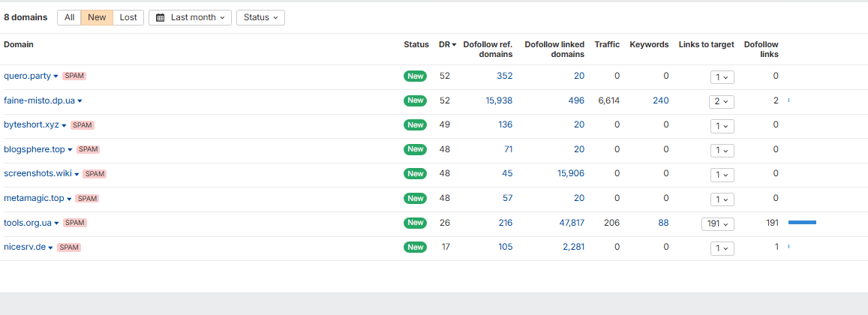
Task: Click the SPAM tag beside byteshort.xyz
Action: 83,125
